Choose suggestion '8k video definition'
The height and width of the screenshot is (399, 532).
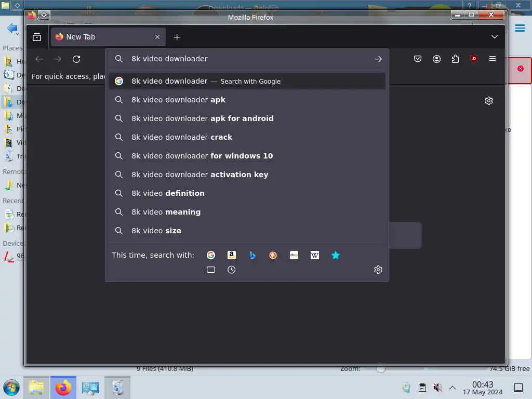(247, 193)
